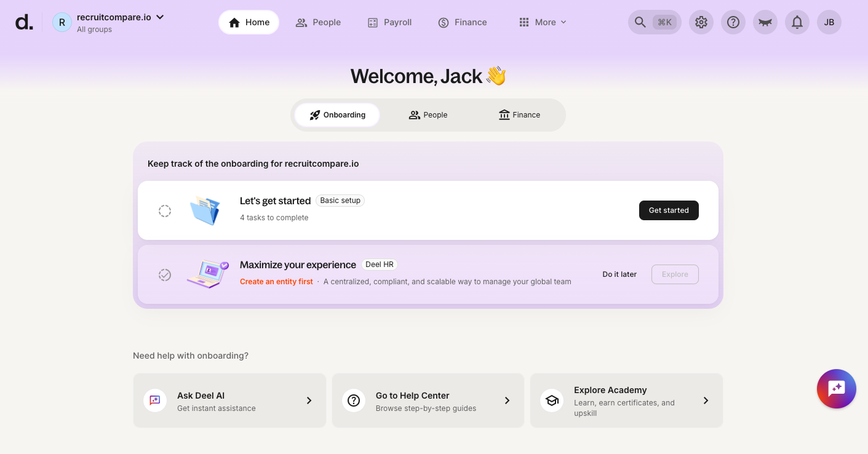
Task: Open the floating AI chat assistant button
Action: click(x=837, y=389)
